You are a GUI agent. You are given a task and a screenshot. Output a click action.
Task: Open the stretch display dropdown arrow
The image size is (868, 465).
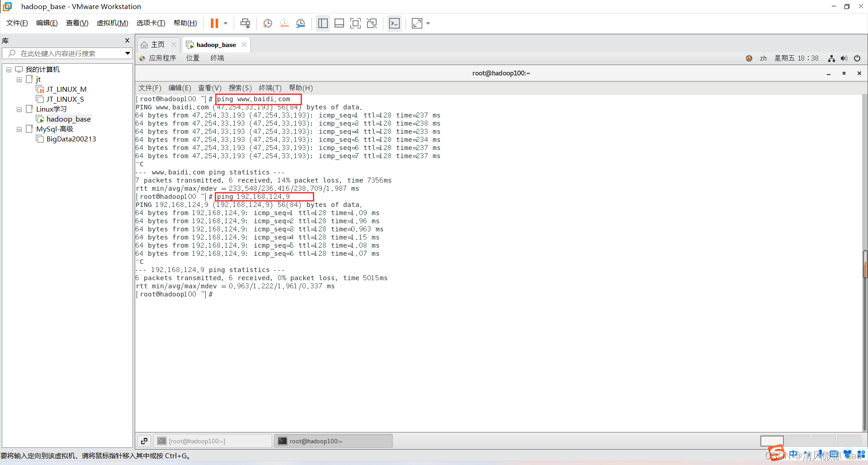coord(428,23)
